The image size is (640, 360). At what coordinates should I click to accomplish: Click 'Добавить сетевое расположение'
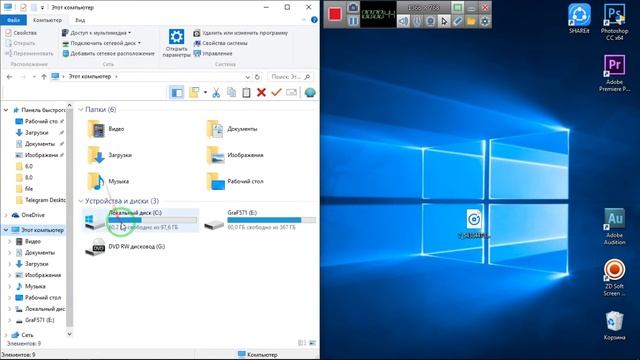click(x=108, y=53)
